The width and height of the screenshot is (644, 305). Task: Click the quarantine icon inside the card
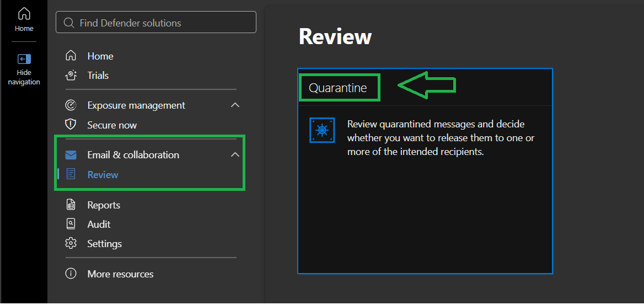[x=322, y=130]
